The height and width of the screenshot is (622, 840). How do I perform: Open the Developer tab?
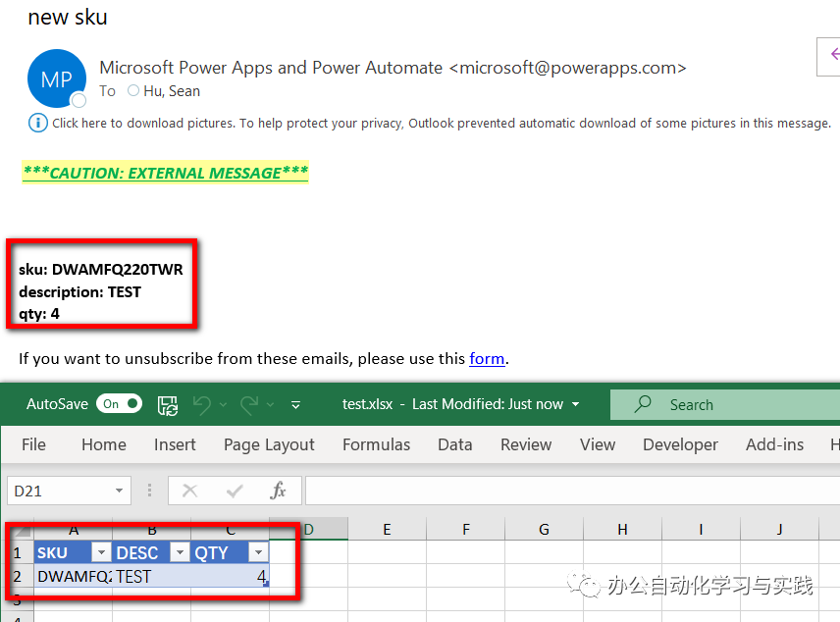(x=680, y=444)
